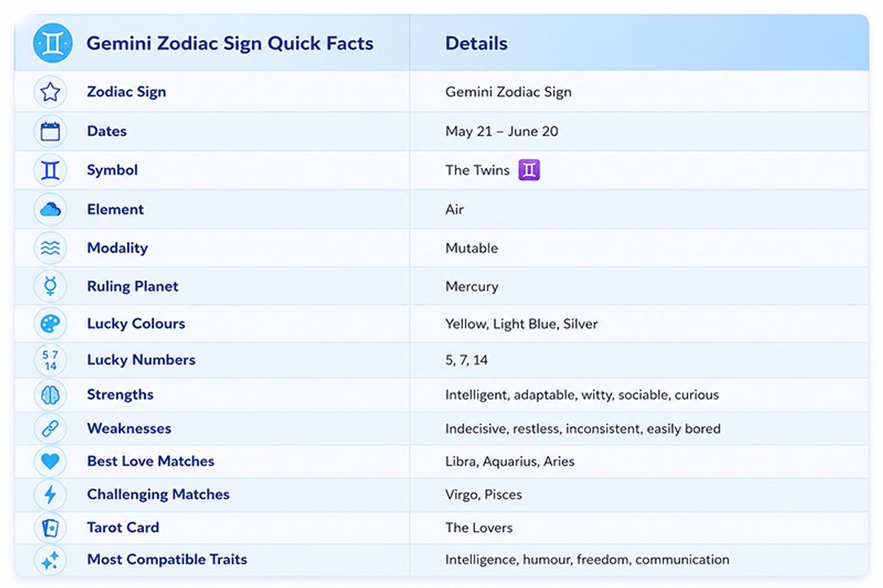Click the value The Lovers
Screen dimensions: 883x588
tap(479, 527)
